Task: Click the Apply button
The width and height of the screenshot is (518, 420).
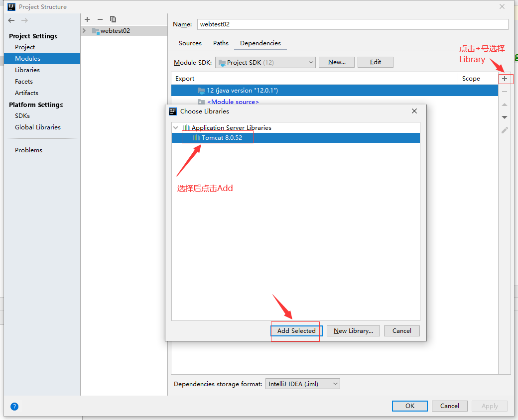Action: tap(490, 406)
